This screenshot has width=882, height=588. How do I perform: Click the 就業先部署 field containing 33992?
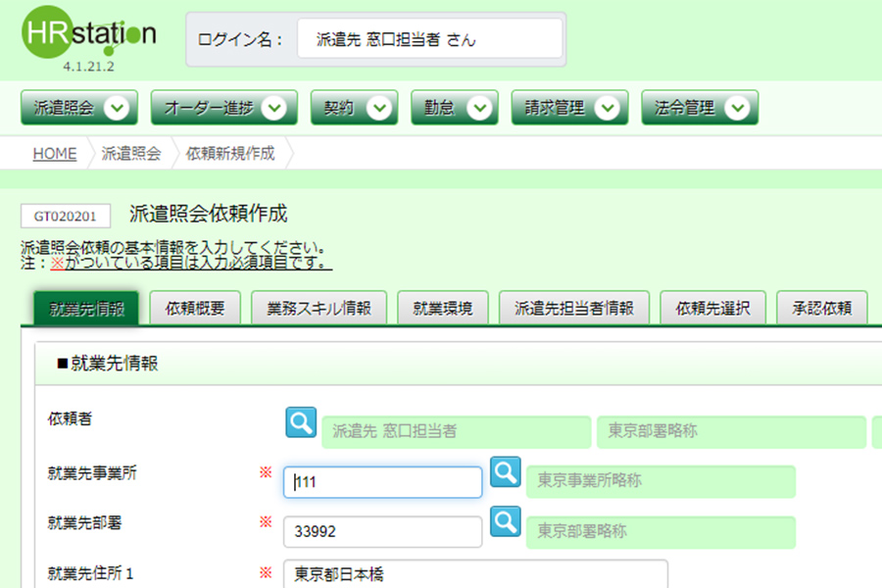[x=382, y=532]
